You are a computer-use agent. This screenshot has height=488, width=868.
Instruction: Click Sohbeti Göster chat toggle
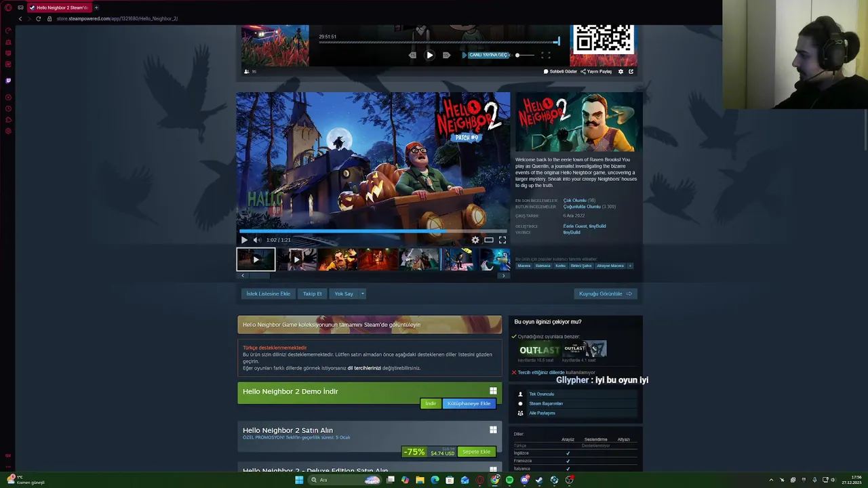tap(560, 71)
